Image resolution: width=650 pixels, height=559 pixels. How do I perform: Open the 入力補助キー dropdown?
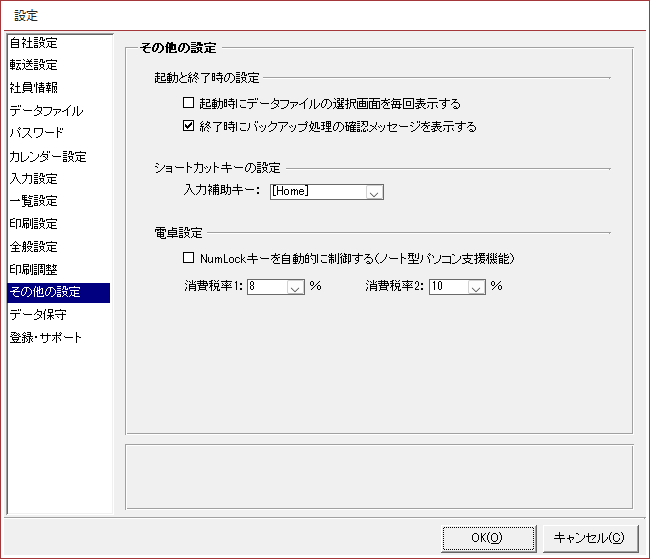[x=374, y=193]
